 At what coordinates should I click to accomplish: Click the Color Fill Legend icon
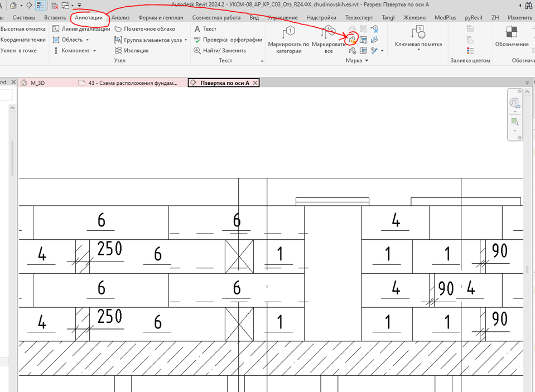click(x=470, y=51)
